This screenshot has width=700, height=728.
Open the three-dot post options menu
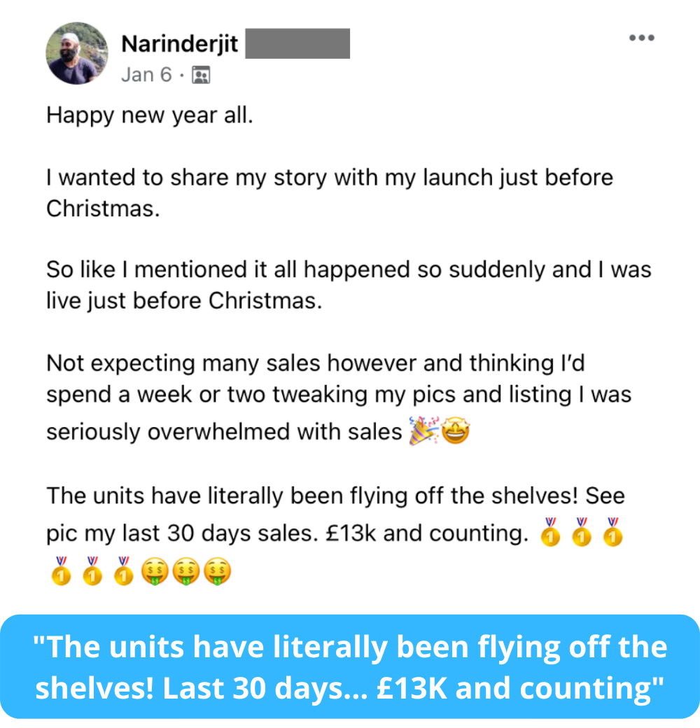coord(641,38)
